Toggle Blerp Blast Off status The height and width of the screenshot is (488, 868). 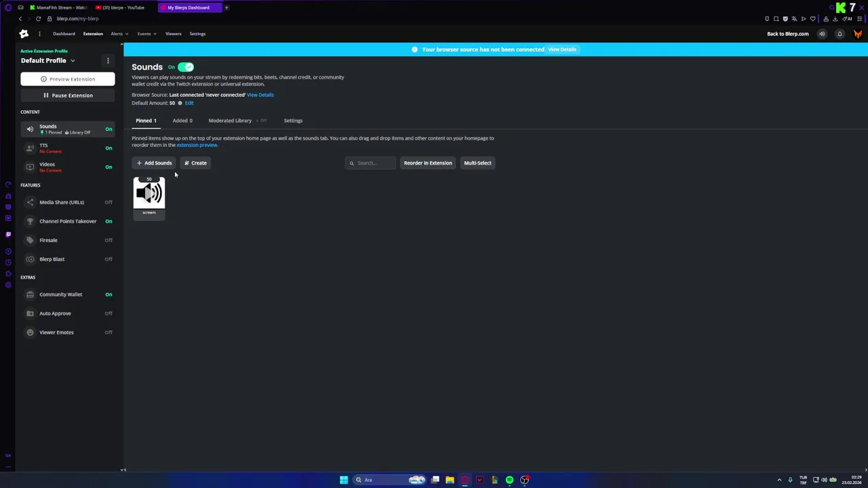(108, 259)
